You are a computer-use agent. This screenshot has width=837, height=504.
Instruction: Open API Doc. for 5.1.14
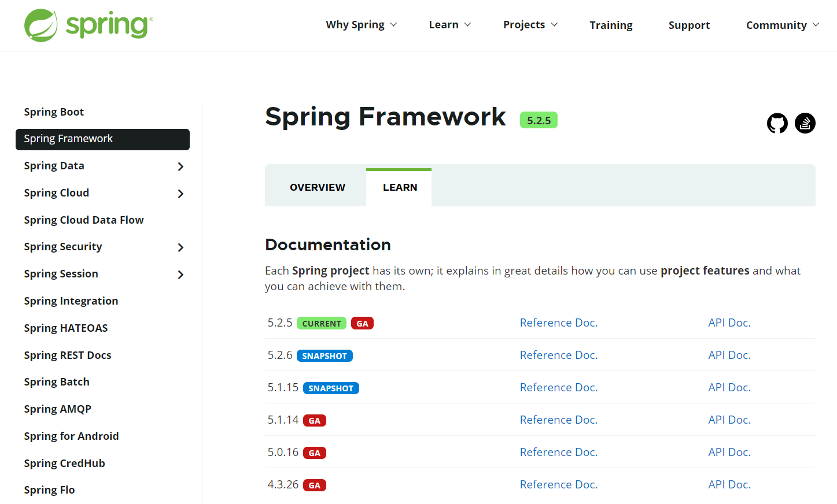click(729, 420)
